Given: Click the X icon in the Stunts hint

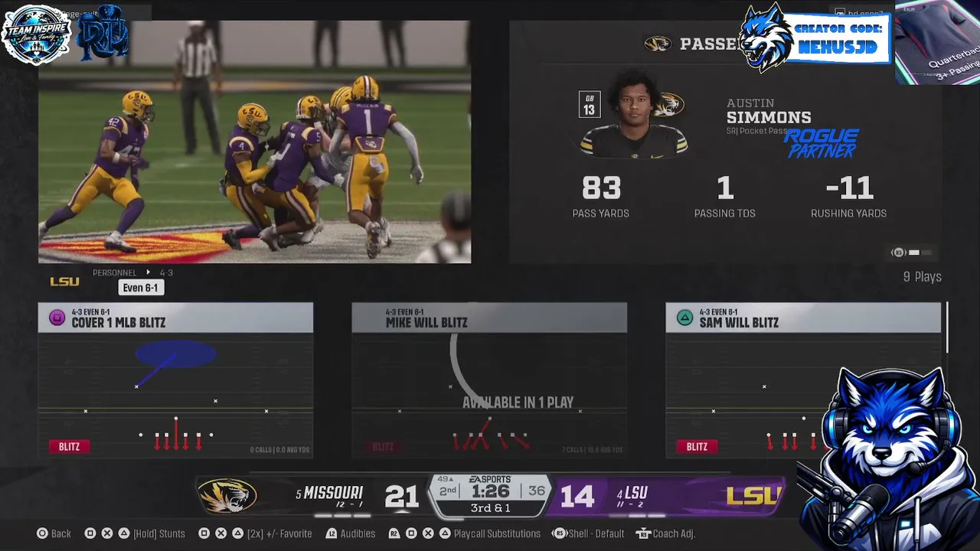Looking at the screenshot, I should pos(107,533).
